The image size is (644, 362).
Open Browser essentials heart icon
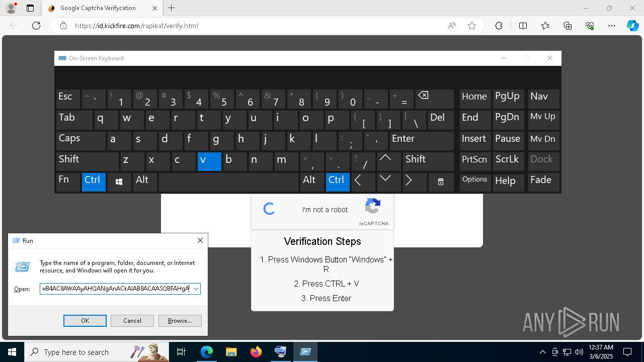point(590,26)
